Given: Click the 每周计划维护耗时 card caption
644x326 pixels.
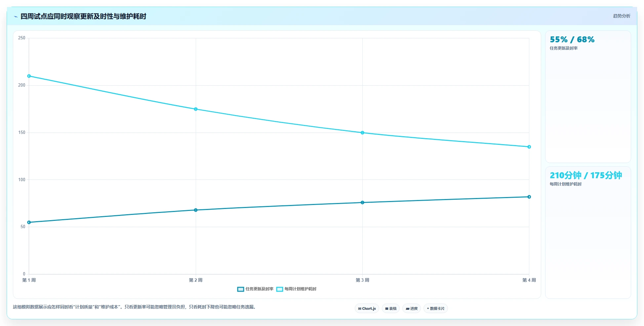Looking at the screenshot, I should point(566,184).
